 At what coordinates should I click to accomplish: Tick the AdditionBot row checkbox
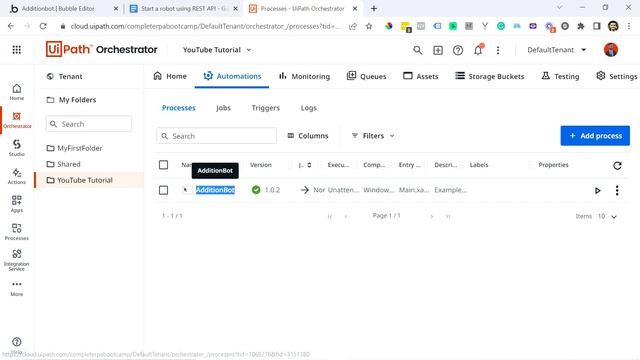[x=163, y=190]
